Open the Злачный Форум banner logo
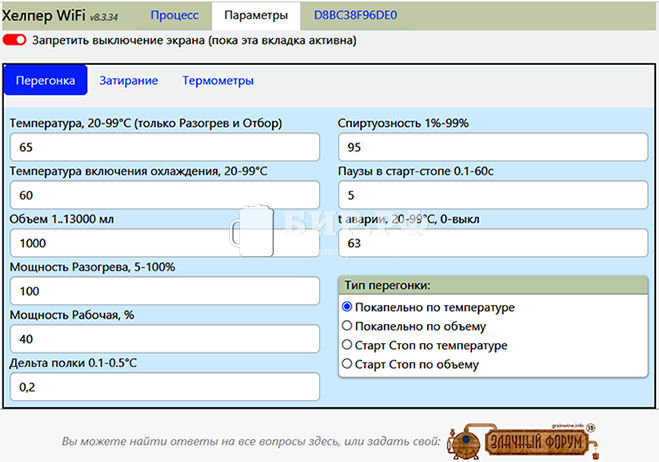This screenshot has height=462, width=659. 524,441
